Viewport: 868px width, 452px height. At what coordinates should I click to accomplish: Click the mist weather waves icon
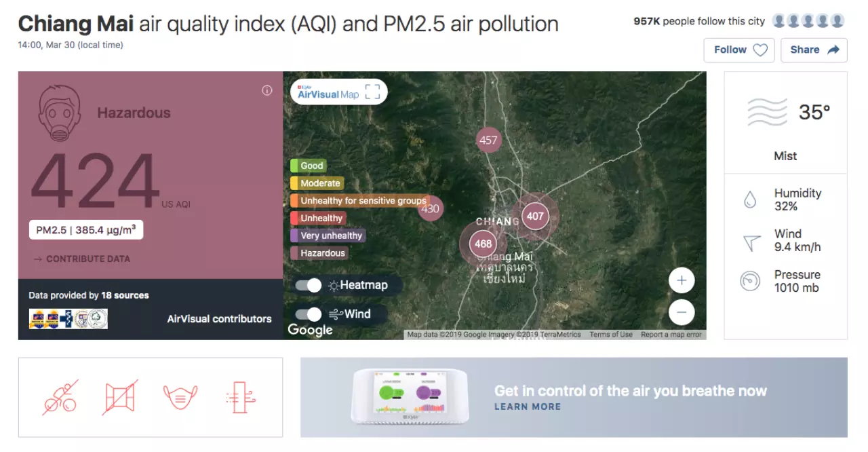click(767, 112)
